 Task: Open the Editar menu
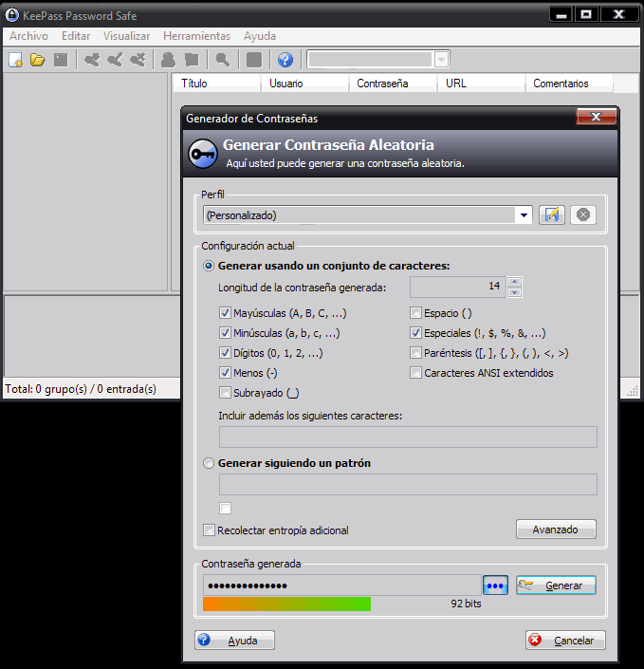pyautogui.click(x=76, y=36)
